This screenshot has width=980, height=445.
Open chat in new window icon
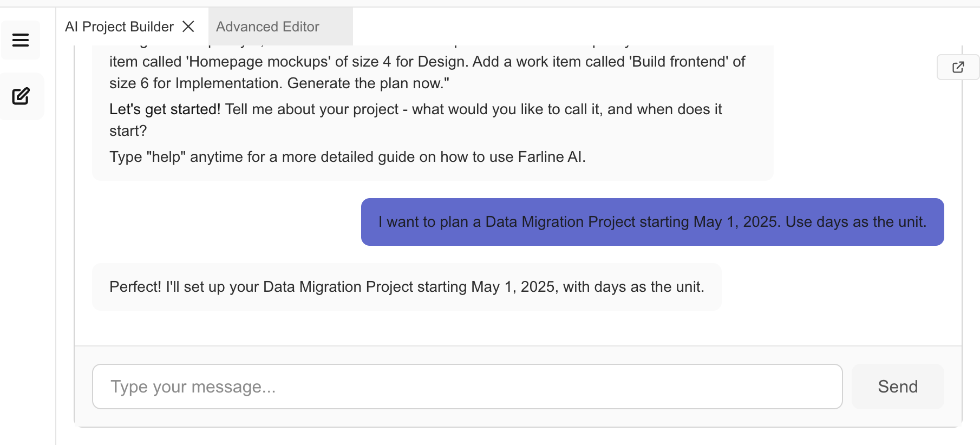pos(958,67)
